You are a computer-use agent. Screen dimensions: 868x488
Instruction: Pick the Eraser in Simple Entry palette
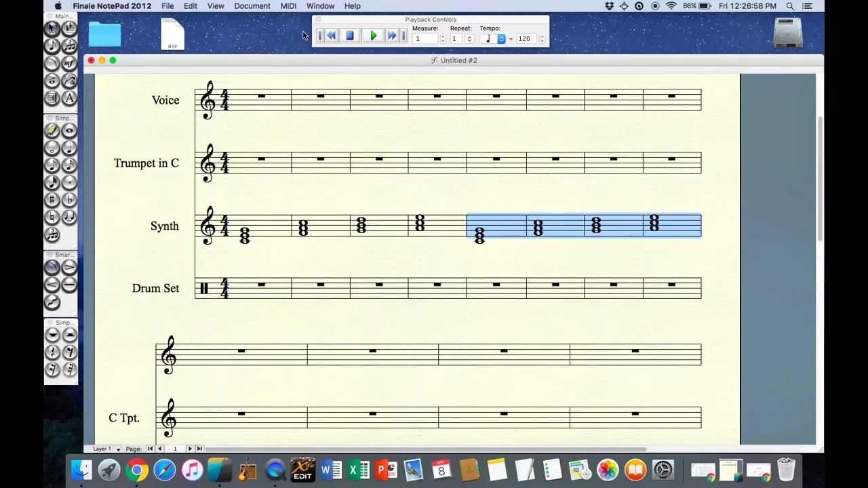pos(52,130)
